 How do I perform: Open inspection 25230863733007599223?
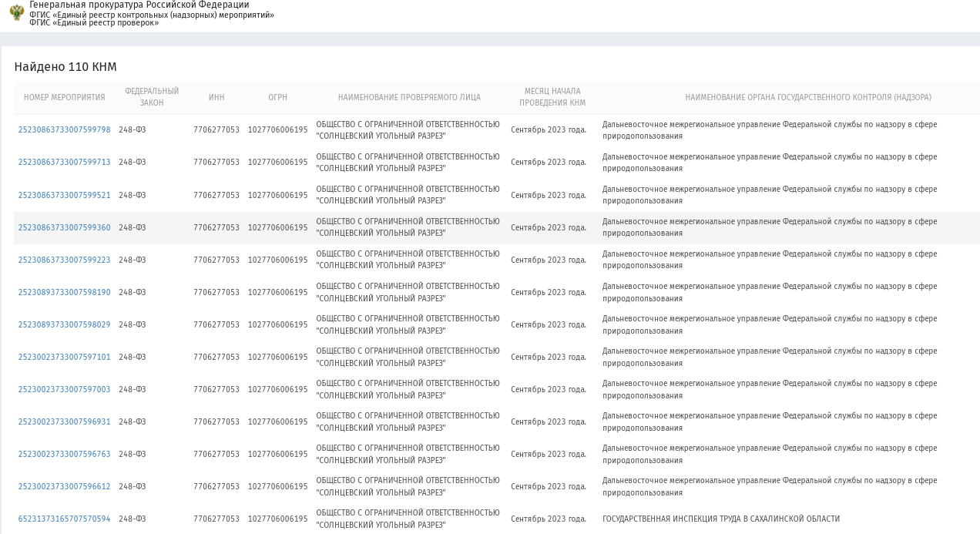(x=65, y=260)
